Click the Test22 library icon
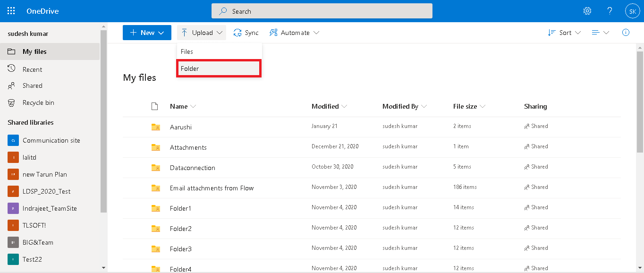Image resolution: width=644 pixels, height=273 pixels. 13,259
